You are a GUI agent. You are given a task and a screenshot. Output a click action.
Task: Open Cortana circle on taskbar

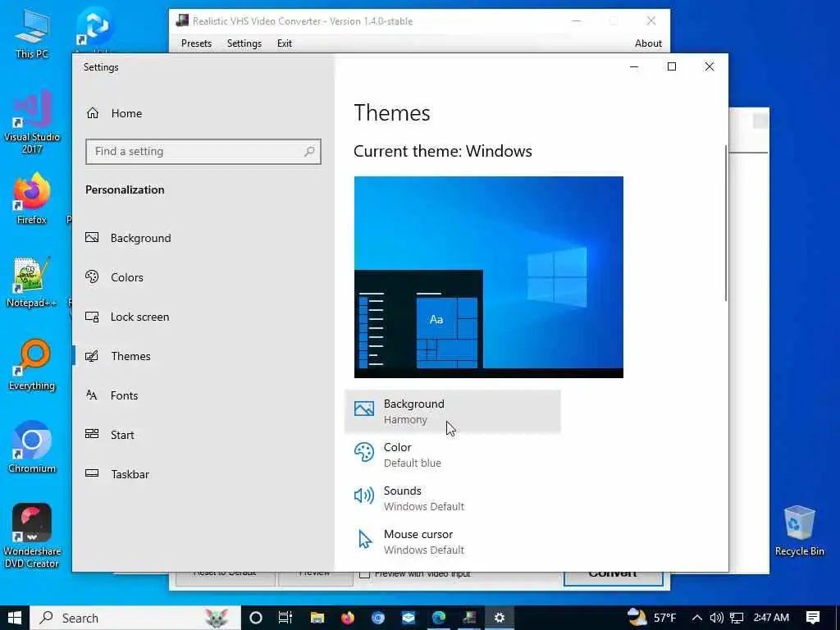coord(256,618)
